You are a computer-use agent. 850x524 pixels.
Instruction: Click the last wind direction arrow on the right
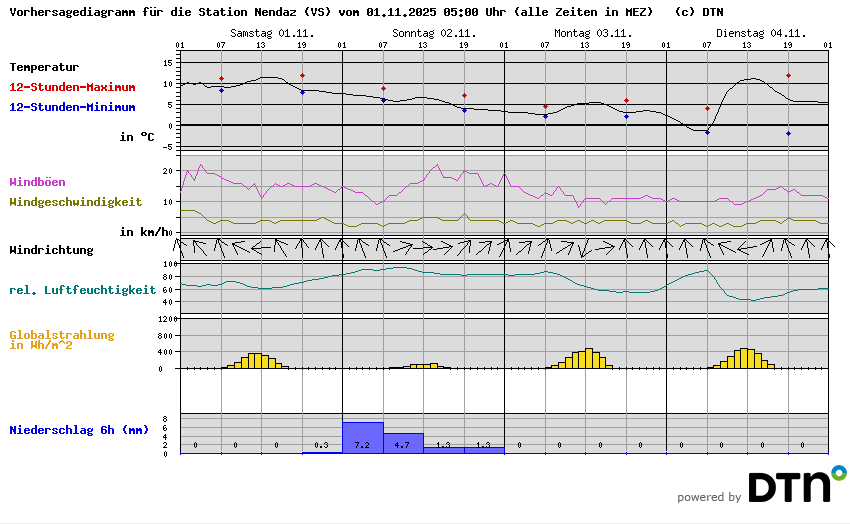coord(827,246)
